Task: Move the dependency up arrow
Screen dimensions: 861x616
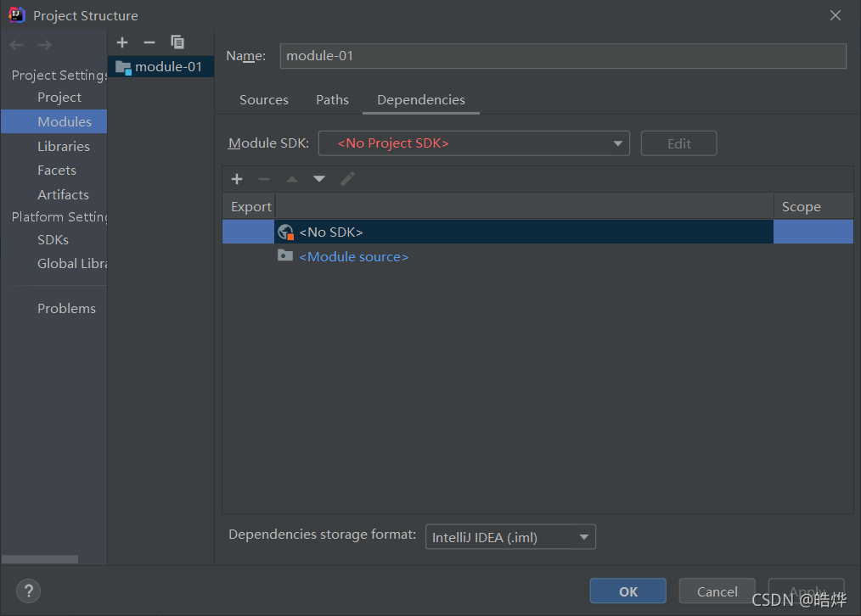Action: [292, 179]
